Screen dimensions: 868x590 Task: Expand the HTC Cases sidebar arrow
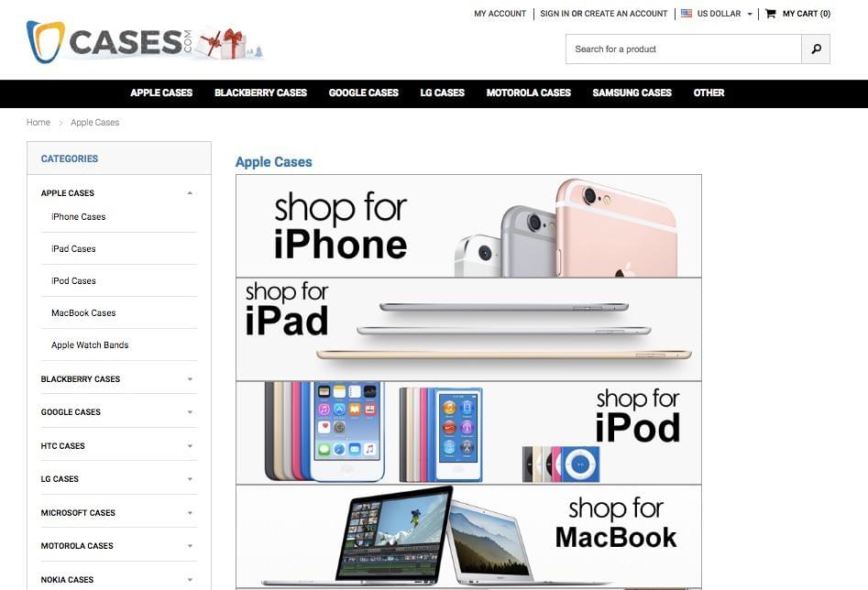190,446
